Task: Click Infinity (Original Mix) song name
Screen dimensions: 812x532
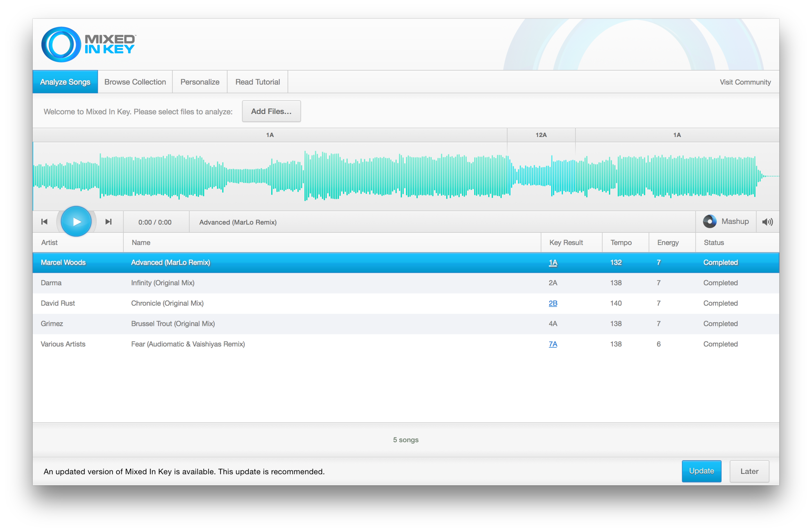Action: [x=163, y=283]
